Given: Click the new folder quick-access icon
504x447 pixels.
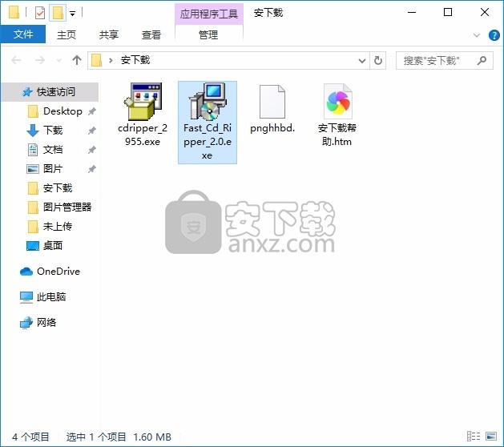Looking at the screenshot, I should click(x=58, y=13).
